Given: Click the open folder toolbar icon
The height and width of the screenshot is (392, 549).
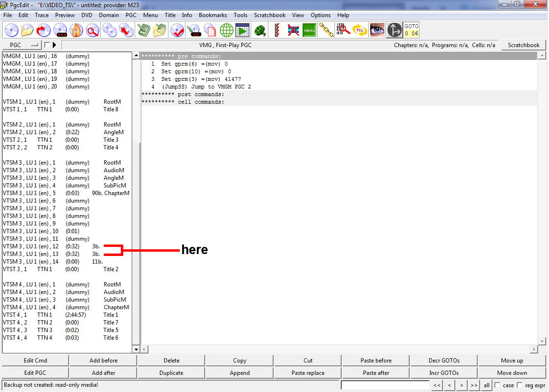Looking at the screenshot, I should coord(27,30).
